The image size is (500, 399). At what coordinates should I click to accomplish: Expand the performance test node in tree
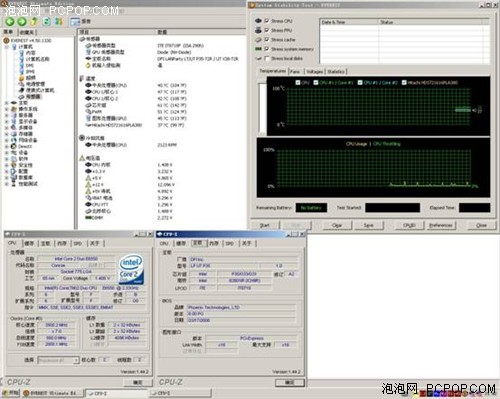tap(6, 184)
